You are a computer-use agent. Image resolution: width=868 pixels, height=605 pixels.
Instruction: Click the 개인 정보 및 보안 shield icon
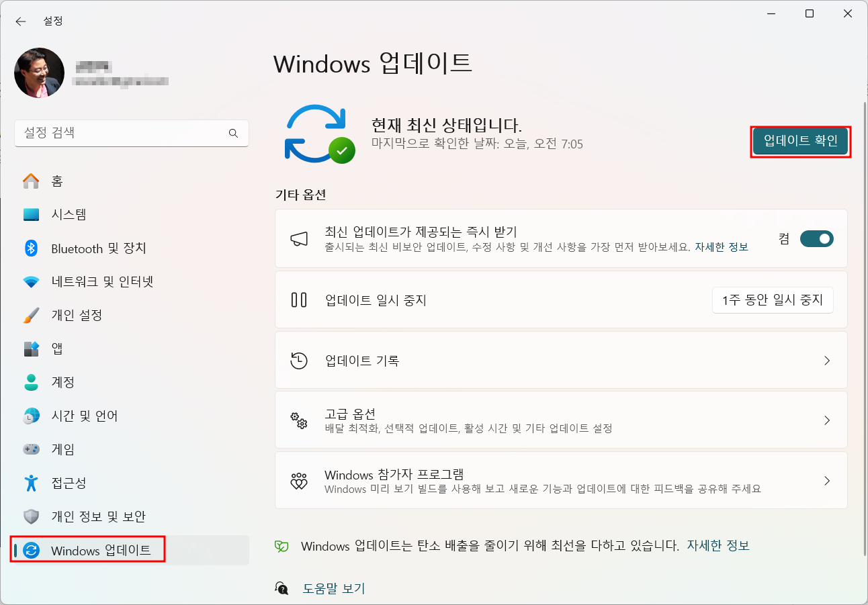coord(31,516)
